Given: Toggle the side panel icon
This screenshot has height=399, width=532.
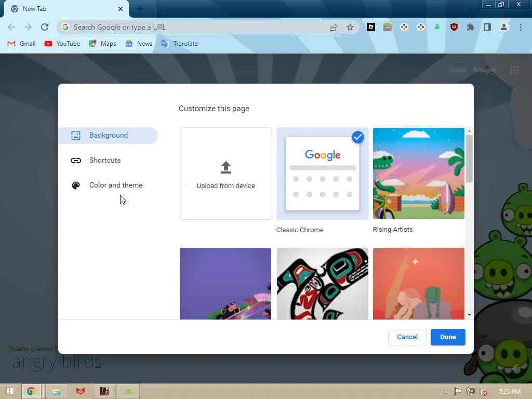Looking at the screenshot, I should click(487, 27).
